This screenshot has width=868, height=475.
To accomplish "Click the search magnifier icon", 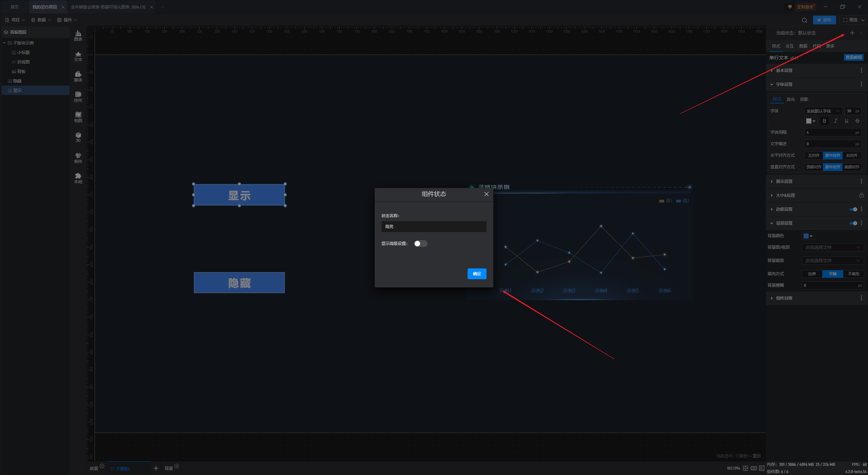I will tap(804, 20).
